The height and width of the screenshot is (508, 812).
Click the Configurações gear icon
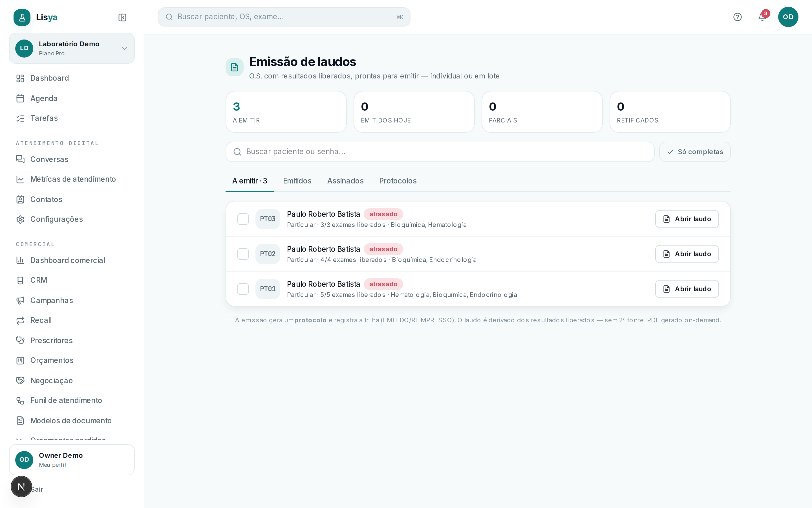(x=20, y=219)
